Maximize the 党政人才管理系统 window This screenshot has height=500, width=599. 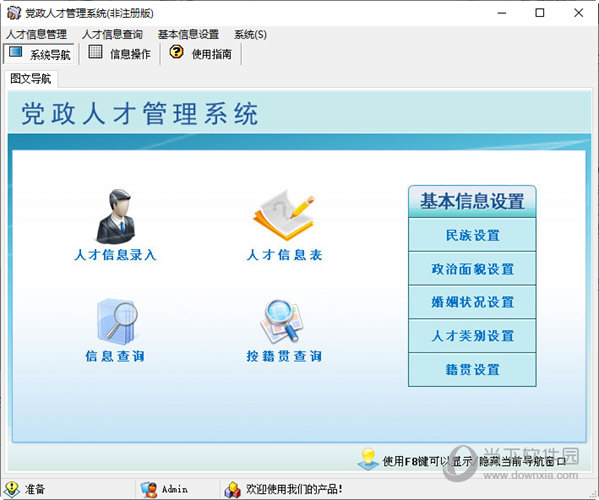click(x=540, y=13)
